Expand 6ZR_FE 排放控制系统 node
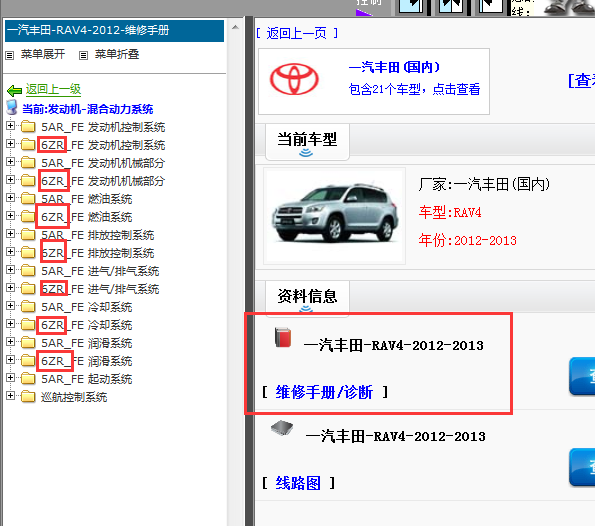The image size is (595, 526). pos(11,251)
